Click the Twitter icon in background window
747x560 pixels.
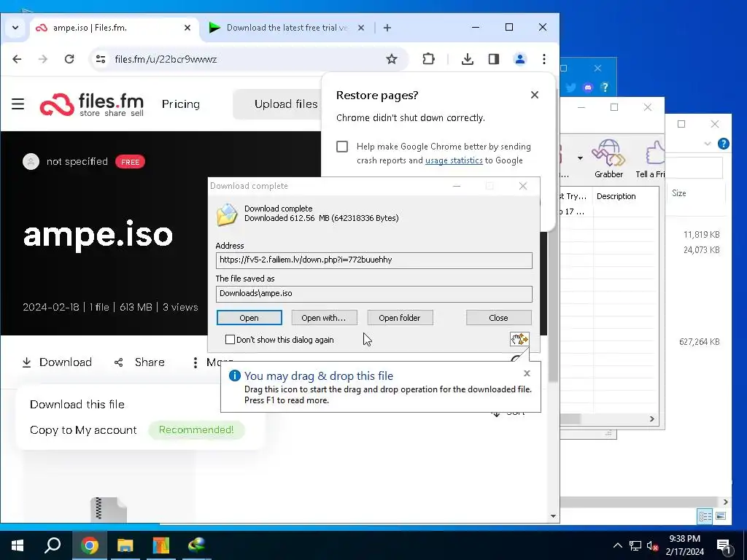coord(570,87)
